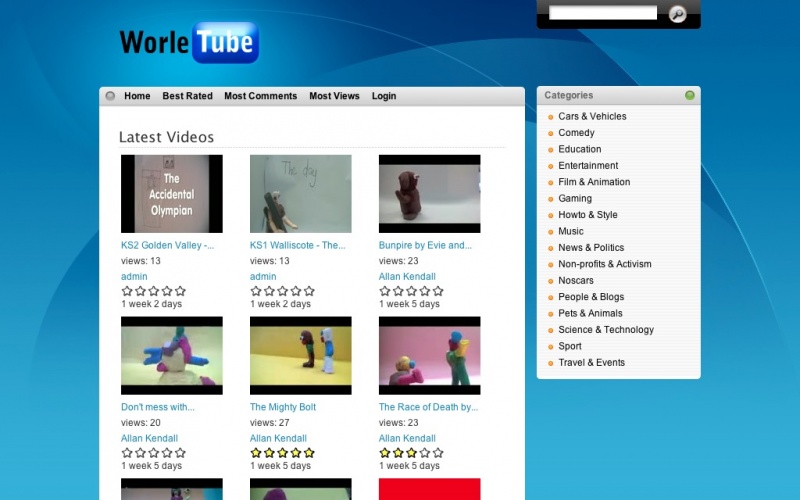Open the Entertainment category
The width and height of the screenshot is (800, 500).
pos(588,165)
